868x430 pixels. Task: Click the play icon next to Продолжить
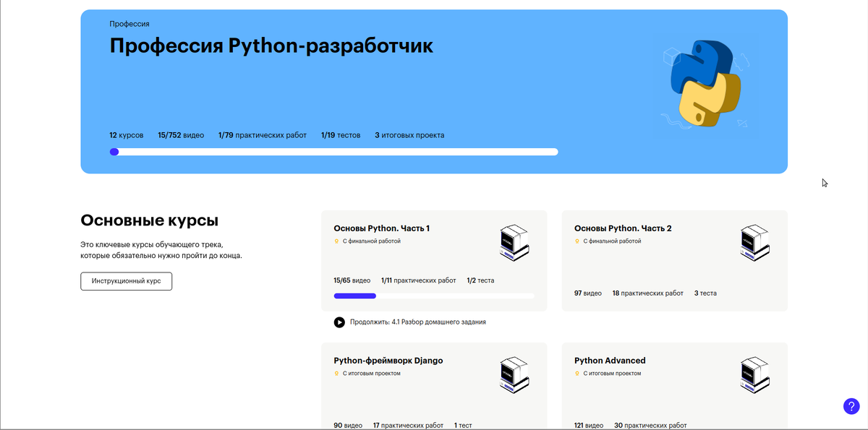click(339, 322)
